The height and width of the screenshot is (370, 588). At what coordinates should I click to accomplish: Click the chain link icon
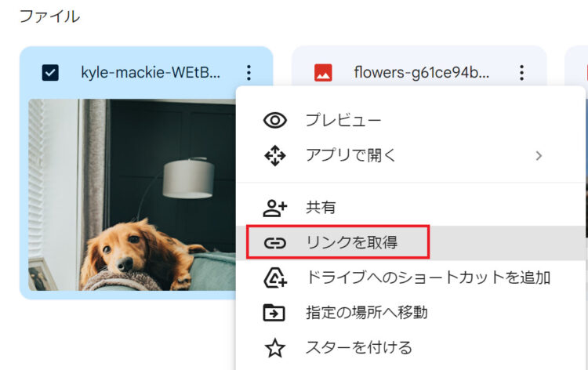click(275, 243)
